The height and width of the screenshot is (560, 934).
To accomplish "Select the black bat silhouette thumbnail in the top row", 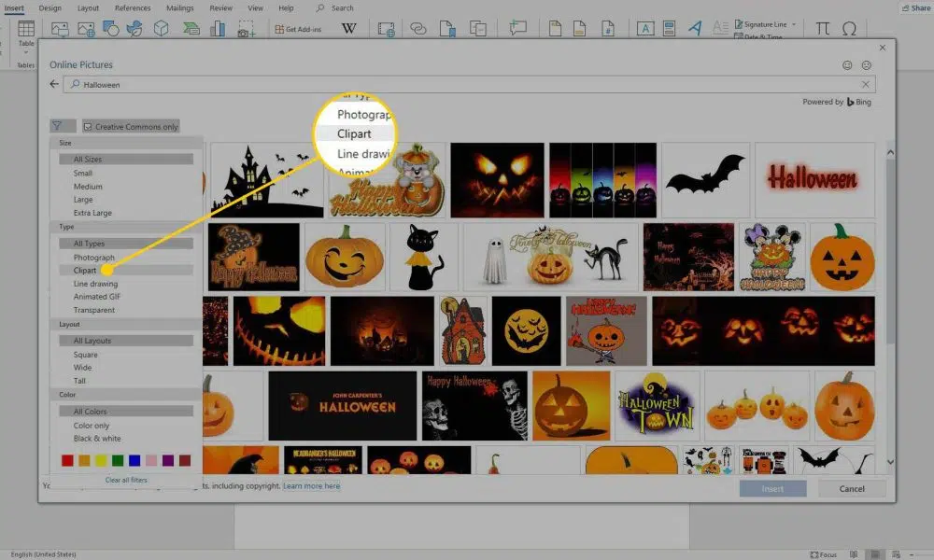I will pyautogui.click(x=705, y=180).
